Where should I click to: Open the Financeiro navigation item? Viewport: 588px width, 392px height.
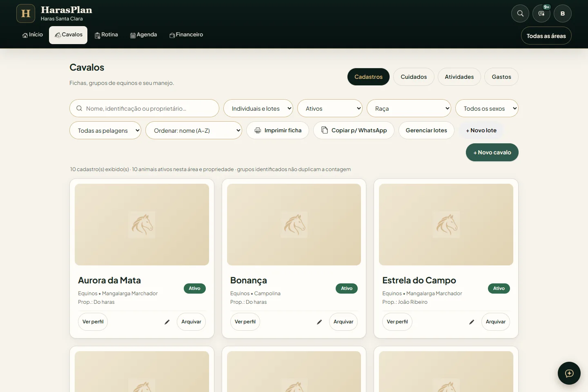[186, 35]
